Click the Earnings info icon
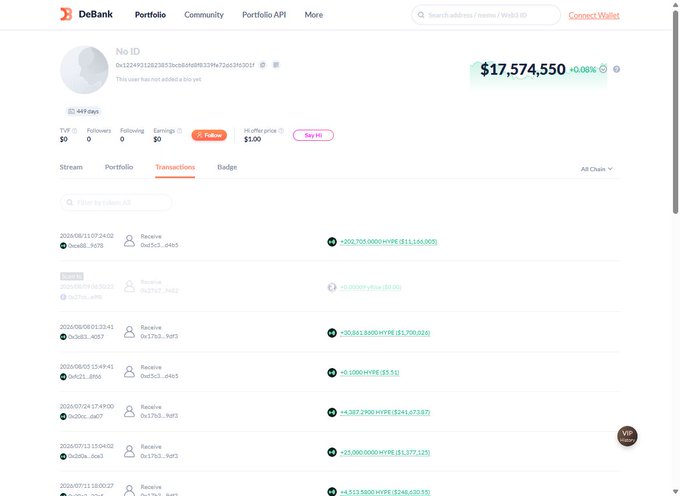This screenshot has width=680, height=496. point(180,131)
